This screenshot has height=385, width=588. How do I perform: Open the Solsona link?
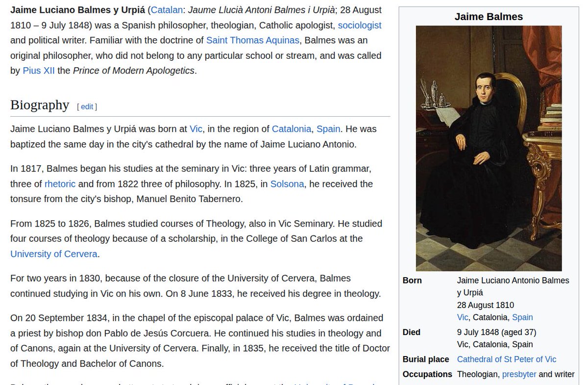click(x=287, y=184)
